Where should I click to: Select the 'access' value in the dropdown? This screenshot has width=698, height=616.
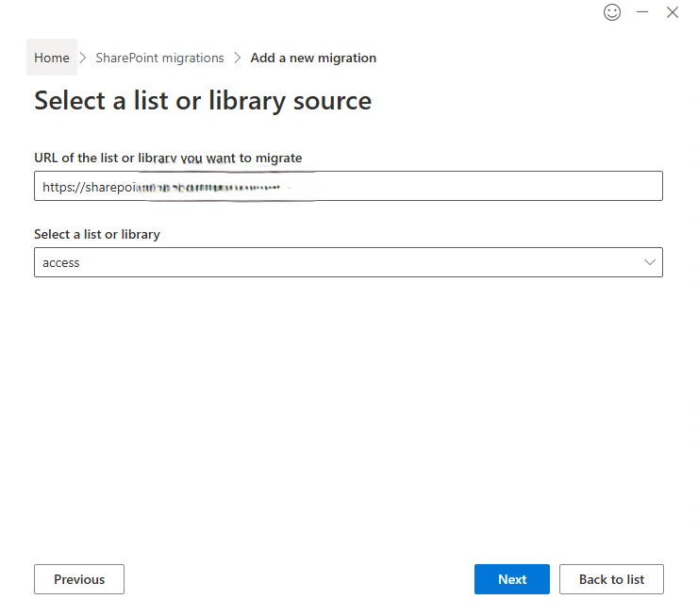61,262
